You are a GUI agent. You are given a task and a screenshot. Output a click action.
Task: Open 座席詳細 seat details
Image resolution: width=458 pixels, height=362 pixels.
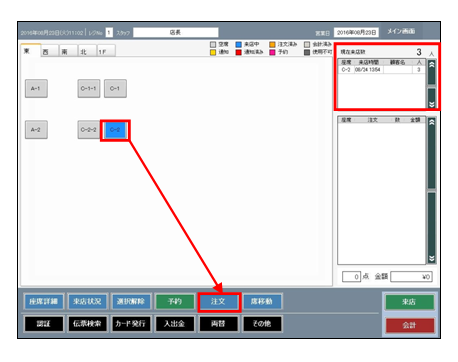[43, 302]
